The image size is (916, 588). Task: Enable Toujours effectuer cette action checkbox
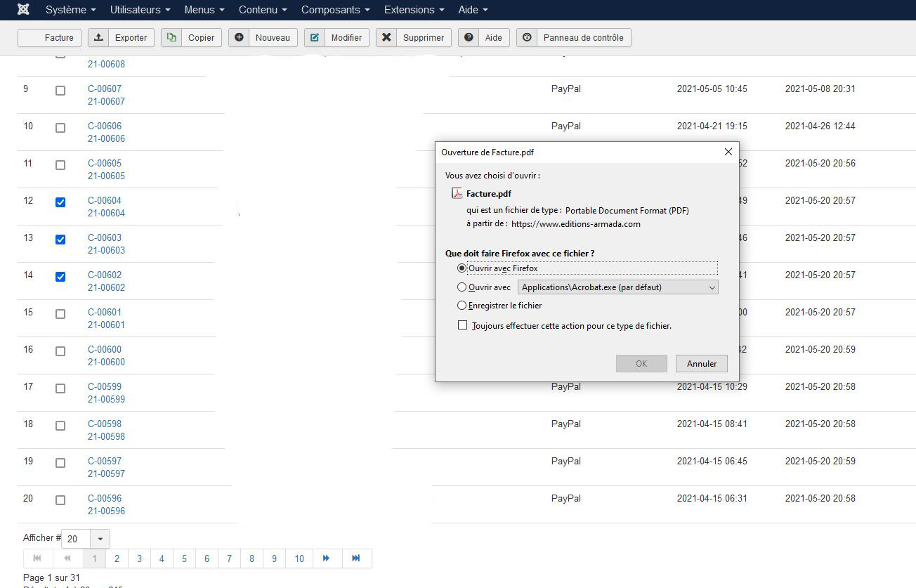(462, 325)
